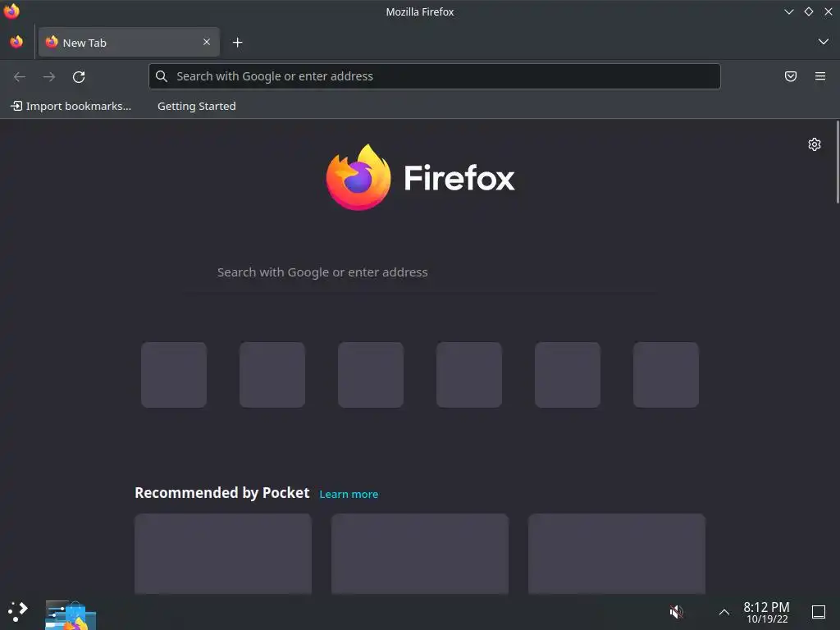Follow the Learn more link beside Pocket
The image size is (840, 630).
[x=349, y=494]
